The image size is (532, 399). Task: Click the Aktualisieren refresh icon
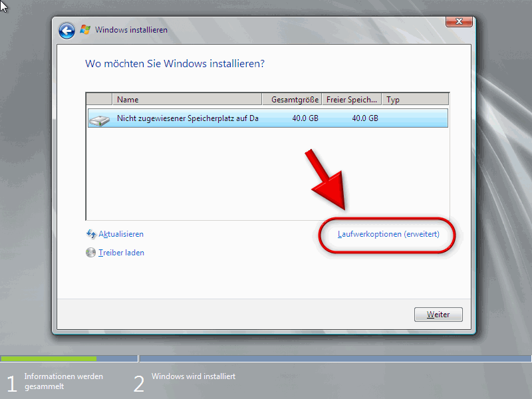click(91, 234)
